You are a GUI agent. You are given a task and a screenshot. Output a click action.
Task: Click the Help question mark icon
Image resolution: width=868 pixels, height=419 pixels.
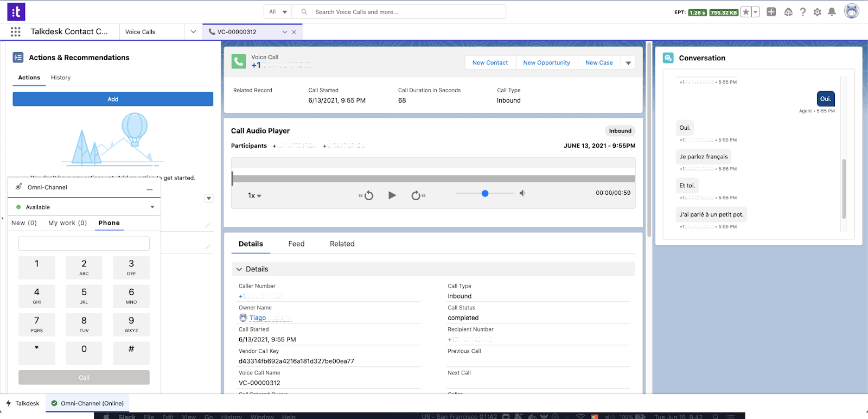803,12
